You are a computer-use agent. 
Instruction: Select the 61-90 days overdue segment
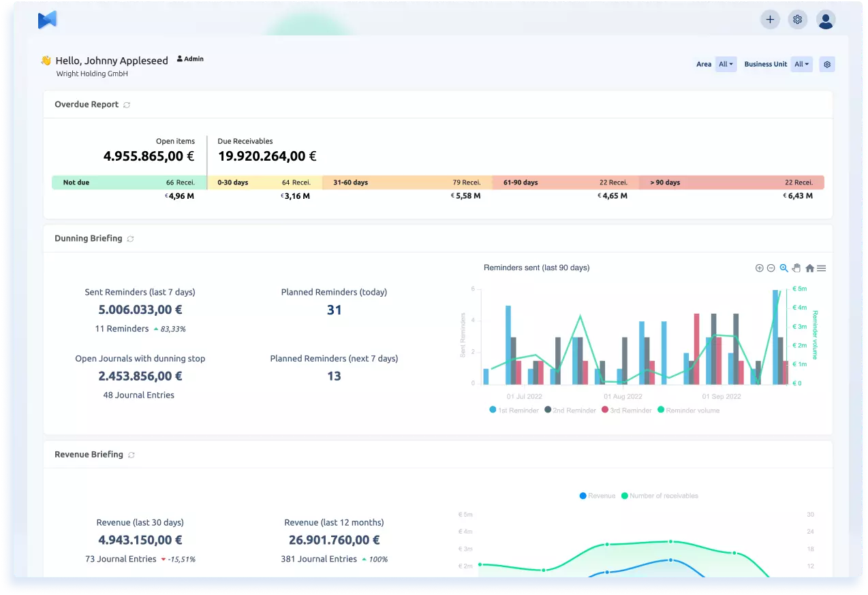(x=565, y=182)
